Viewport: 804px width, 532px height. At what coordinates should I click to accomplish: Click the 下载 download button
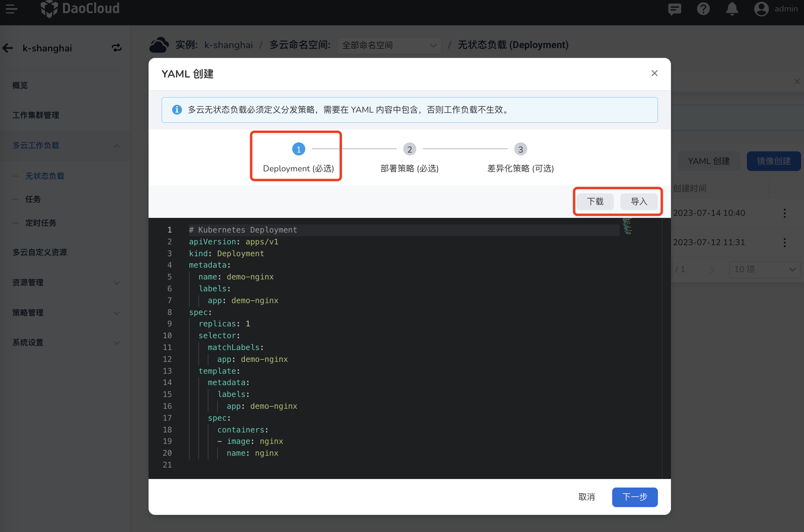[x=595, y=201]
